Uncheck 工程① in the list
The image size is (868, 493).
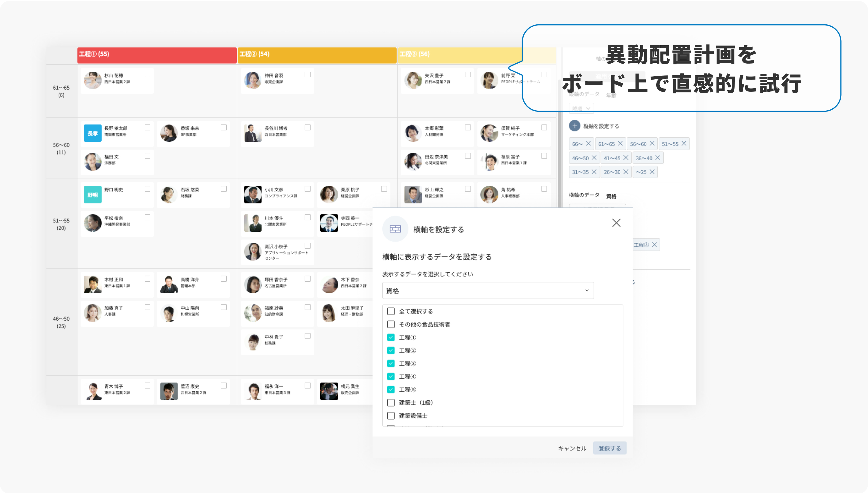[x=391, y=337]
